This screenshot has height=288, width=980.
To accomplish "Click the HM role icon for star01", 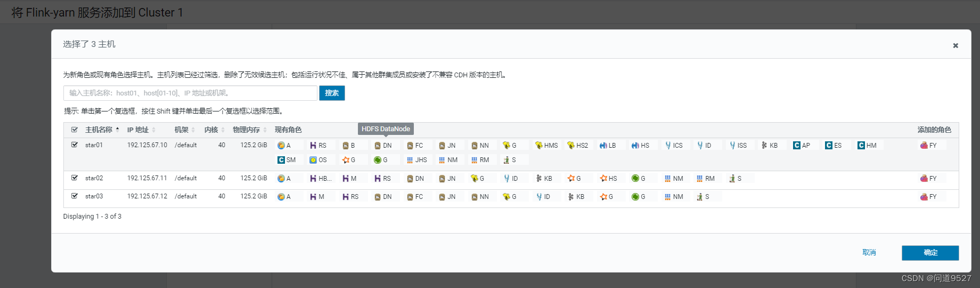I will tap(861, 145).
